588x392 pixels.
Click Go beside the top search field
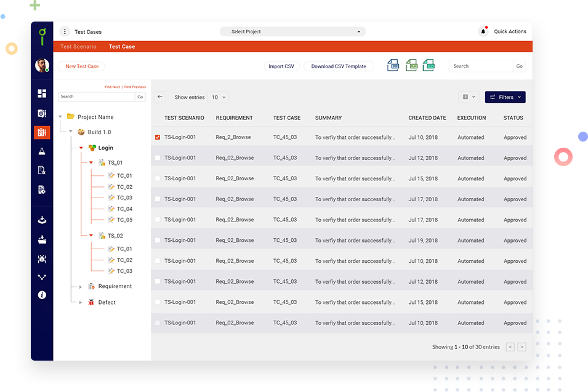click(x=520, y=66)
